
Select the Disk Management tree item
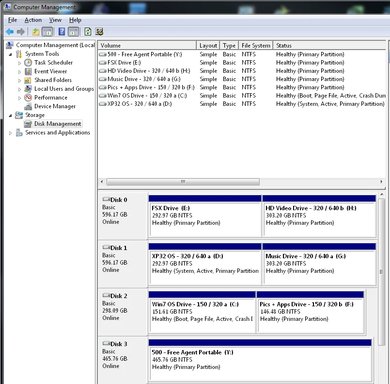(x=57, y=124)
